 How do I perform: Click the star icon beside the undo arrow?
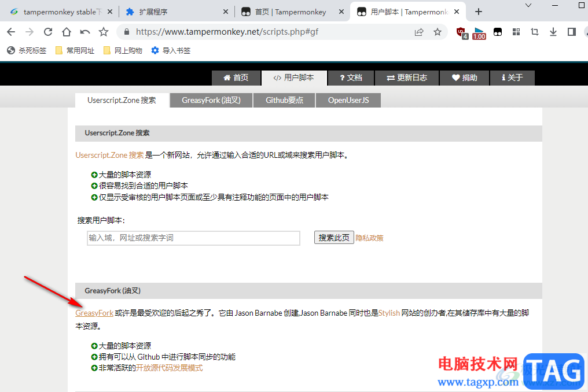[x=104, y=32]
